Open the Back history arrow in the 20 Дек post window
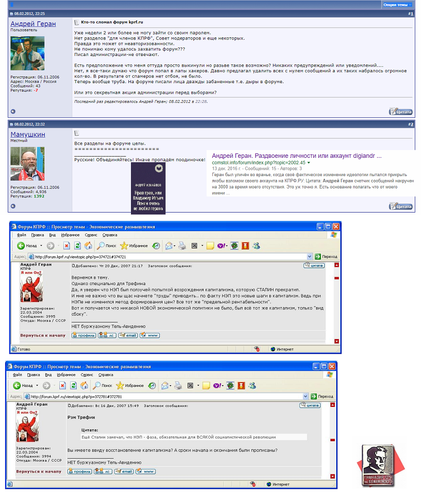This screenshot has width=421, height=504. pos(41,246)
